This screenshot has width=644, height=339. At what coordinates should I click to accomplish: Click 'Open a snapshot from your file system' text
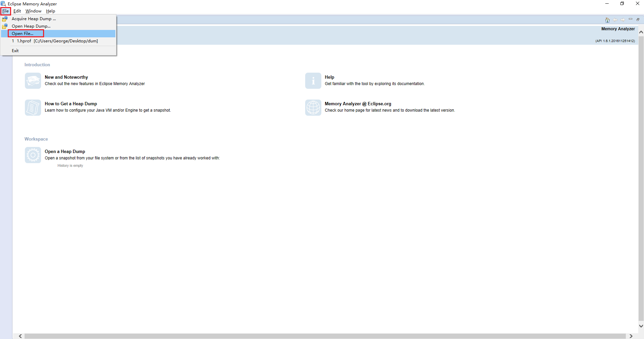click(x=132, y=158)
